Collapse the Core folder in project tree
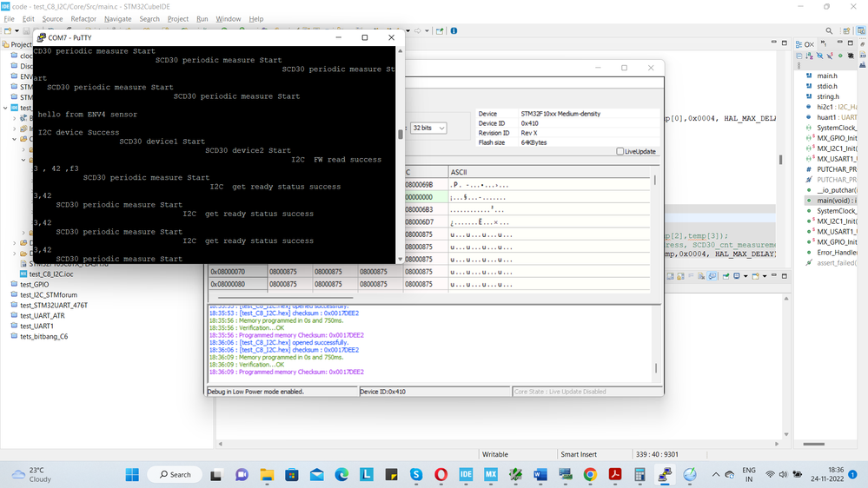The image size is (868, 488). tap(15, 139)
